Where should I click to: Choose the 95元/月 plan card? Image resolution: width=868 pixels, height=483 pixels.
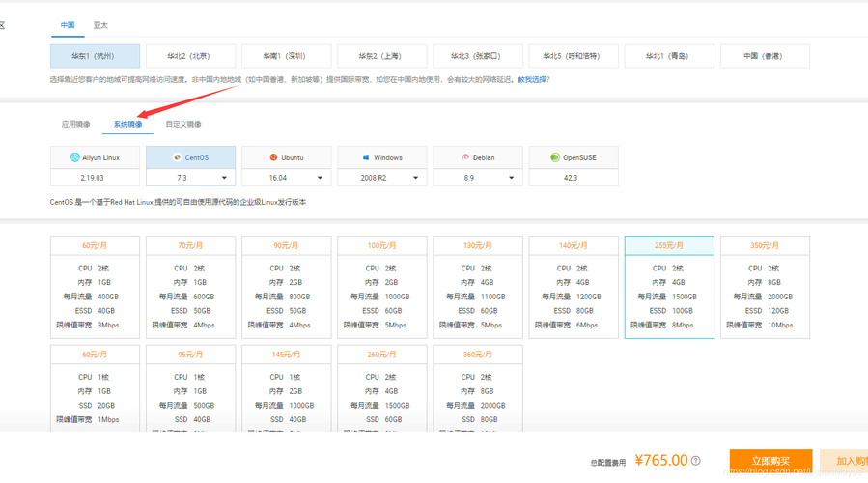click(x=190, y=388)
